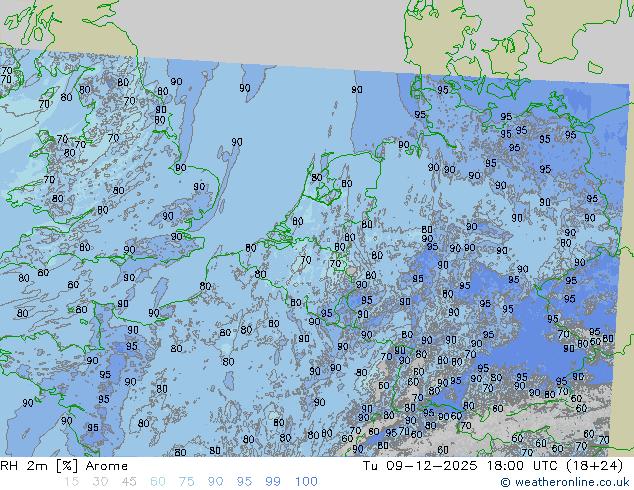Click the weatheronline.co.uk copyright text

[565, 482]
